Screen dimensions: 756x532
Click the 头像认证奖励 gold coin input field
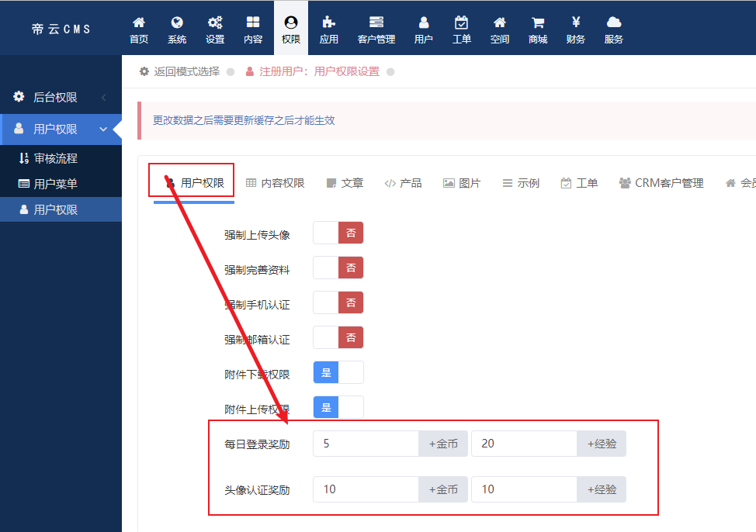point(366,489)
